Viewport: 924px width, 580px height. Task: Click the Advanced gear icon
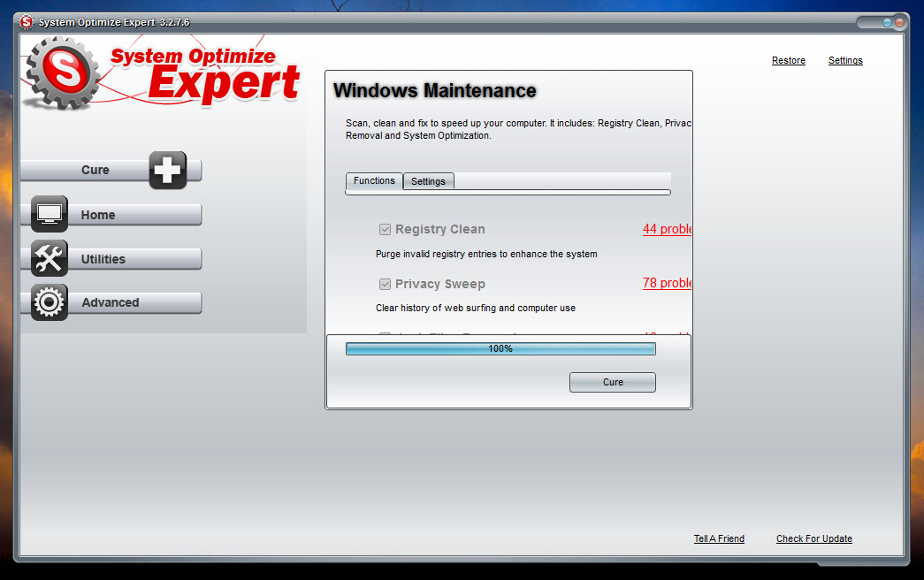[x=49, y=302]
